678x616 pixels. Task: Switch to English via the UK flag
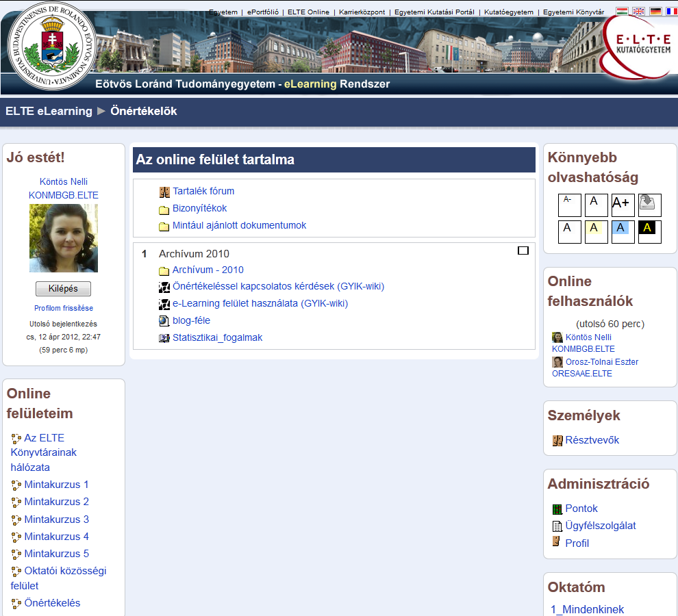tap(638, 12)
